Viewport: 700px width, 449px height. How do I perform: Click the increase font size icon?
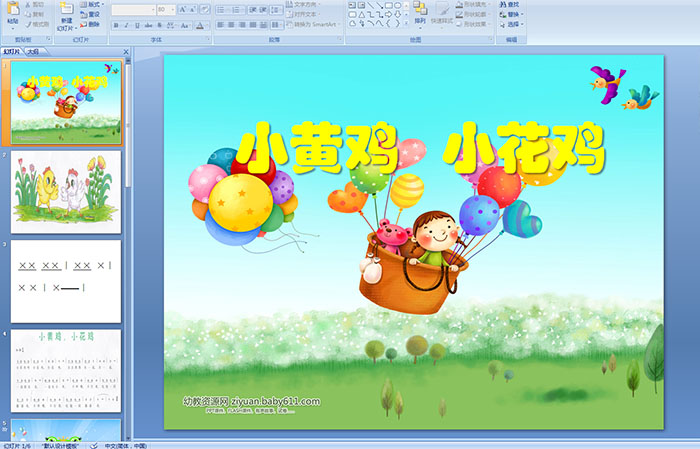(x=180, y=9)
